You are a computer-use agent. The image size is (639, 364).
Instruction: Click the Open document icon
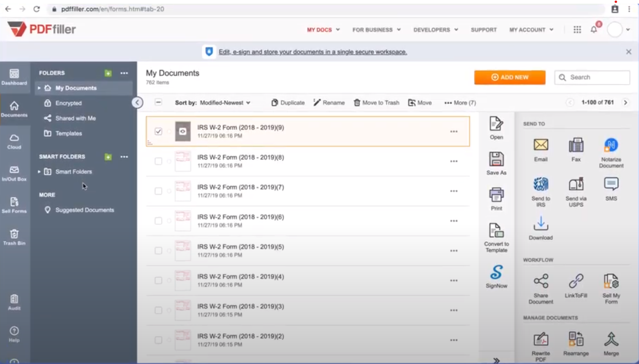point(497,128)
